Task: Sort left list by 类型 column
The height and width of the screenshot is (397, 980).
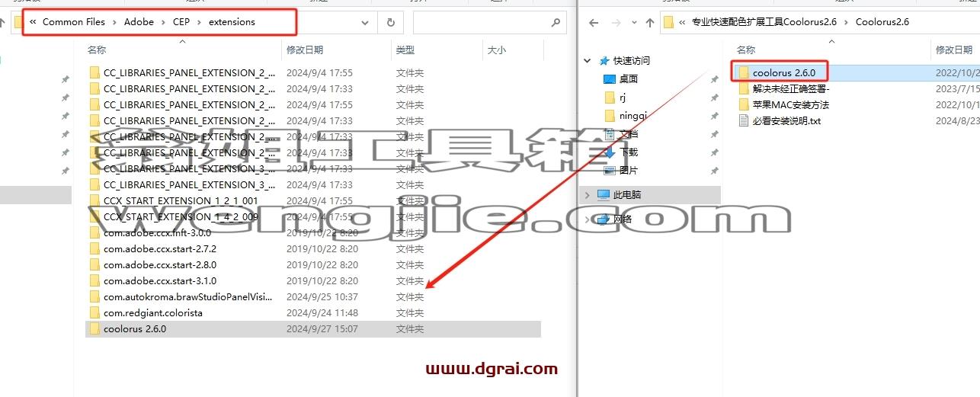Action: pyautogui.click(x=405, y=50)
